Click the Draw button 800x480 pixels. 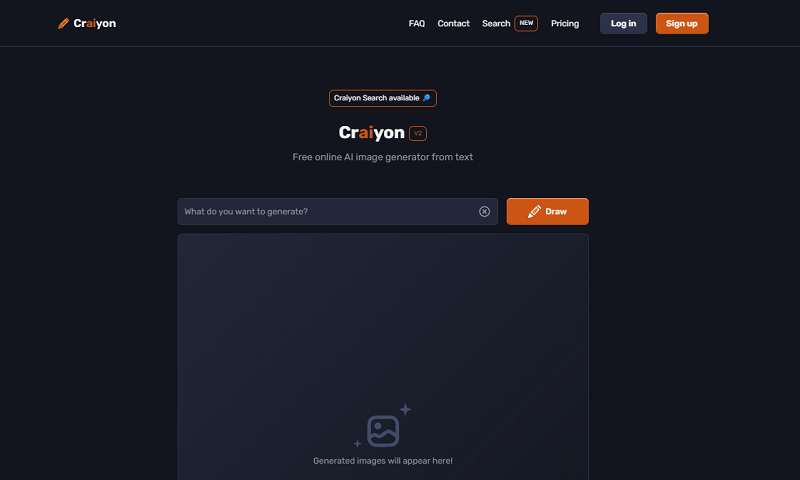547,211
